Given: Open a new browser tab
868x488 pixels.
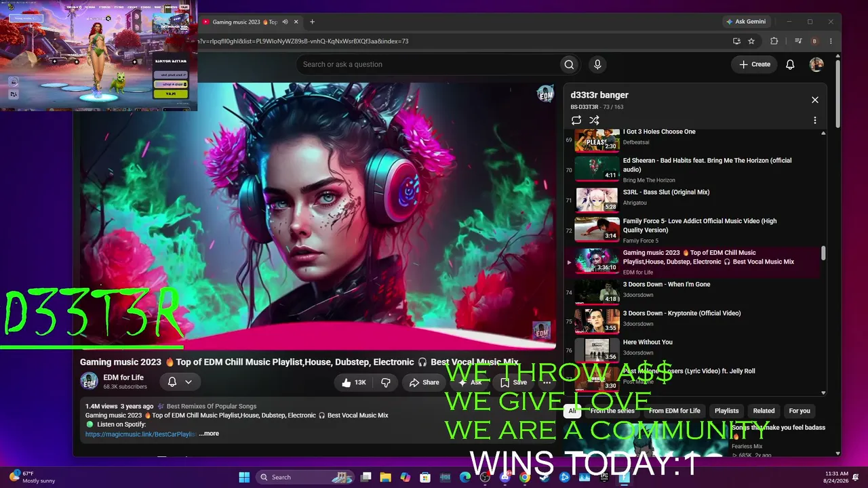Looking at the screenshot, I should 312,22.
